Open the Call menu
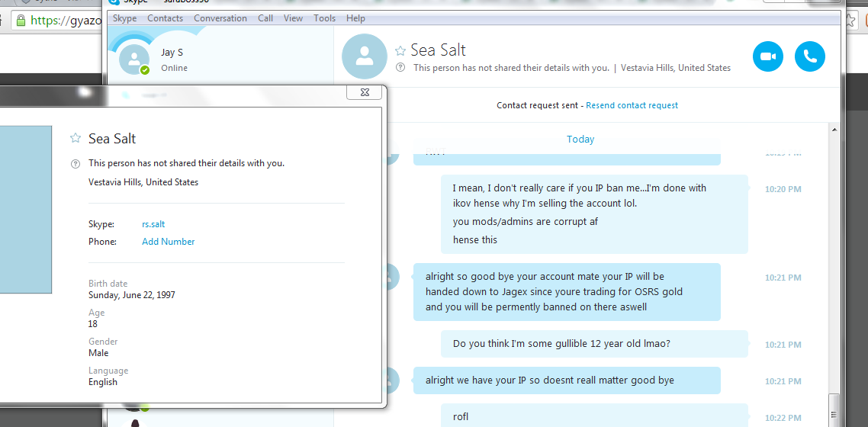The height and width of the screenshot is (427, 868). 265,18
